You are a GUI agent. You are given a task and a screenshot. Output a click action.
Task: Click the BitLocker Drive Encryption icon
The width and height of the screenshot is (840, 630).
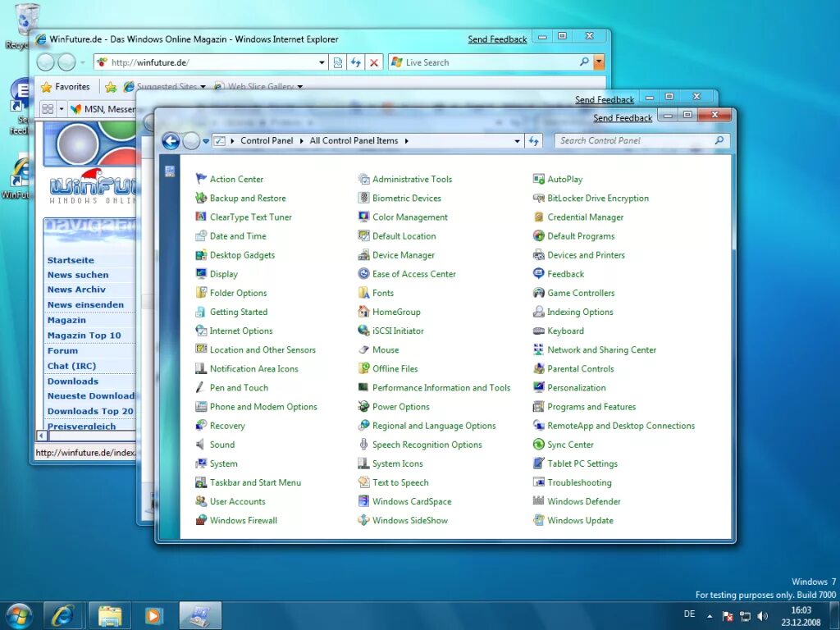(x=538, y=199)
